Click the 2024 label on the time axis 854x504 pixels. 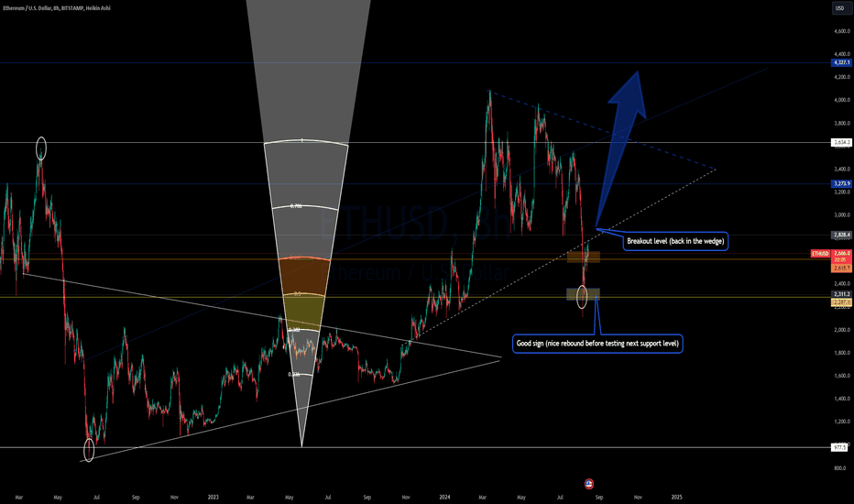click(x=445, y=497)
